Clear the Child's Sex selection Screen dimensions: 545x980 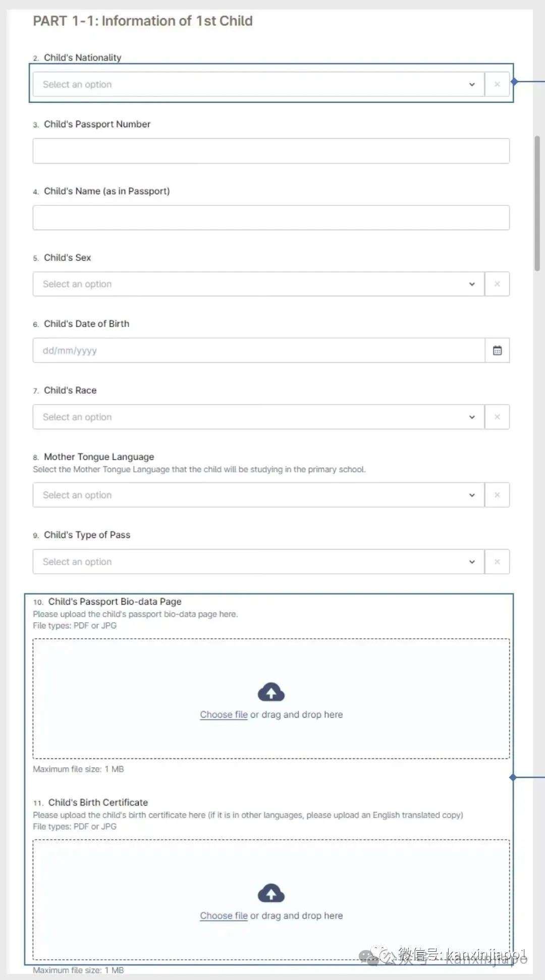497,284
